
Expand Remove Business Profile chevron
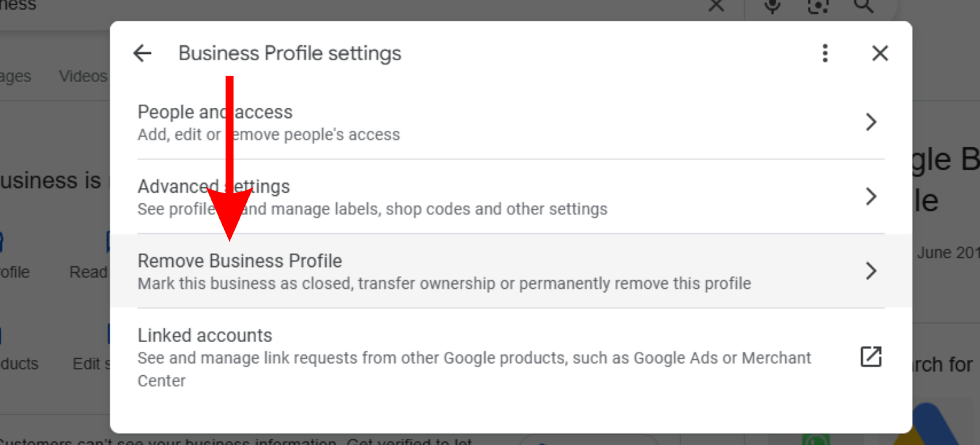(871, 271)
